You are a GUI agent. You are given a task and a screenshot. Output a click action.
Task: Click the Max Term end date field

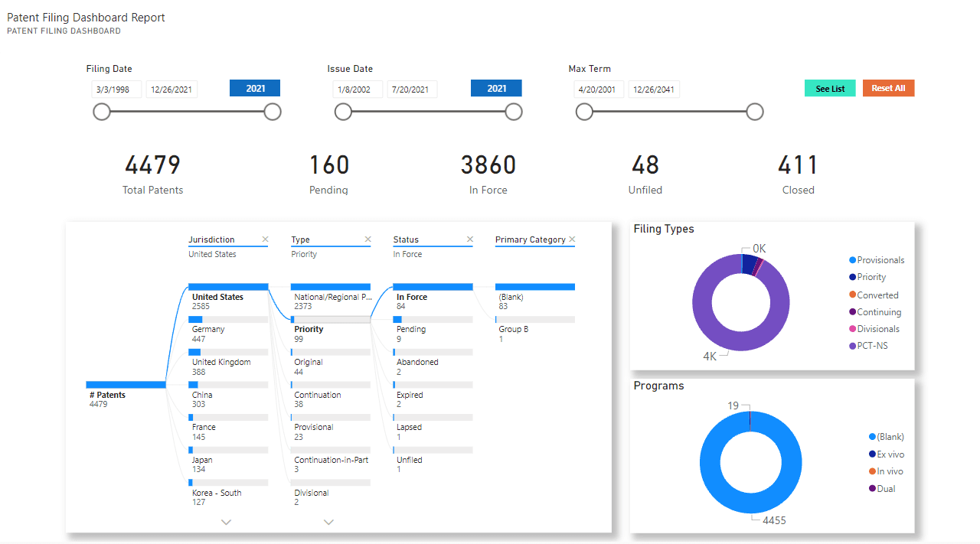click(654, 90)
